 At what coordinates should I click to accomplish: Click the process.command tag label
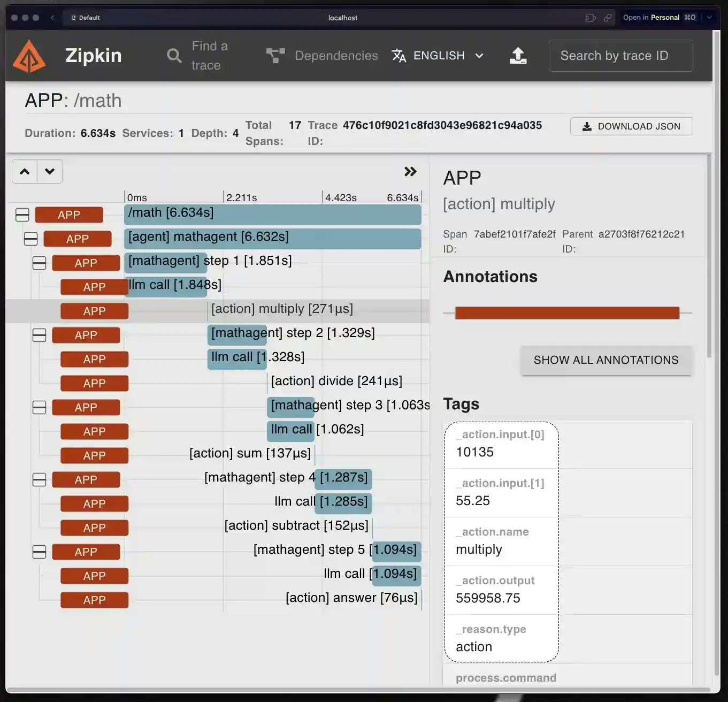coord(506,678)
